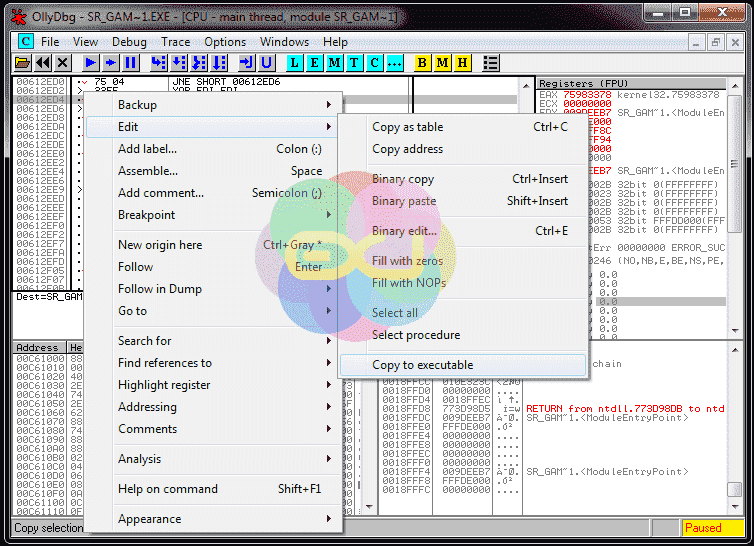Open the View menu

point(85,42)
